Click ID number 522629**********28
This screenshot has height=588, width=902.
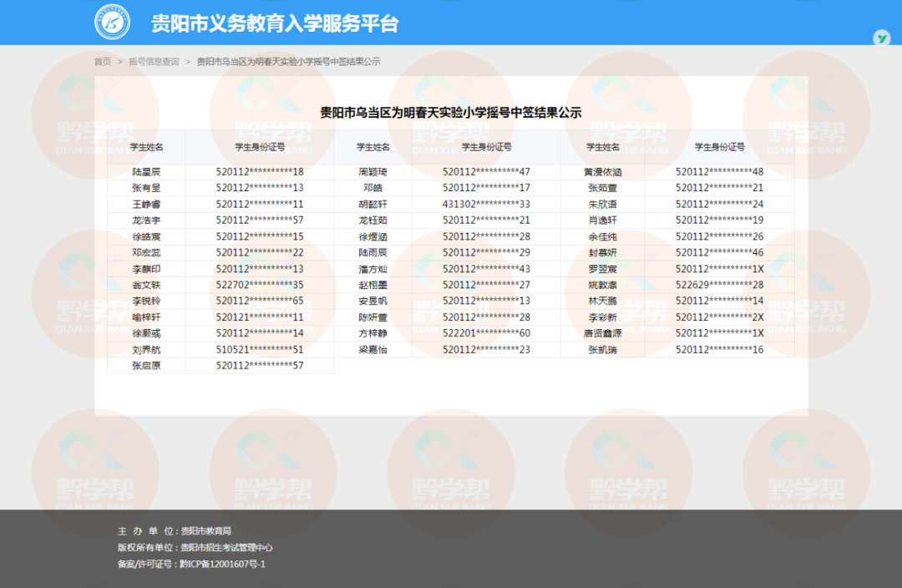click(720, 285)
